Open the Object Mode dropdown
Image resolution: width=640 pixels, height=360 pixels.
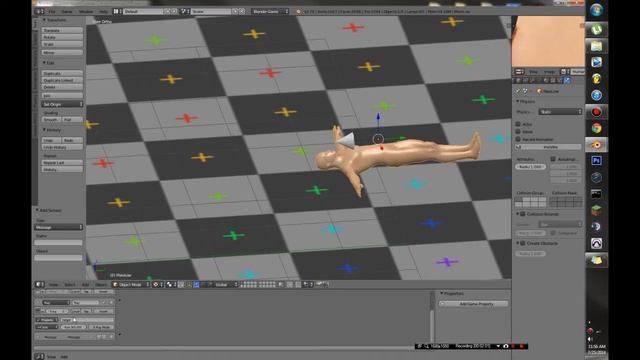coord(131,284)
